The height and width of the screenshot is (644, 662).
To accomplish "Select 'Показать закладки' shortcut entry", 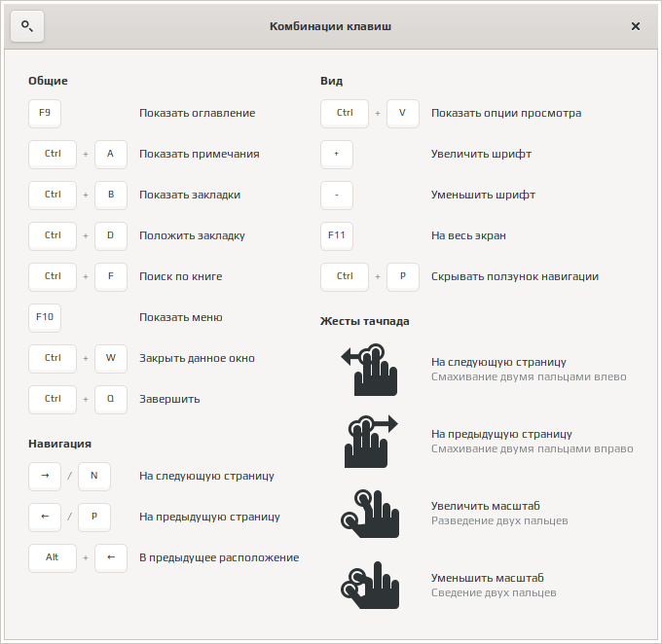I will 190,195.
